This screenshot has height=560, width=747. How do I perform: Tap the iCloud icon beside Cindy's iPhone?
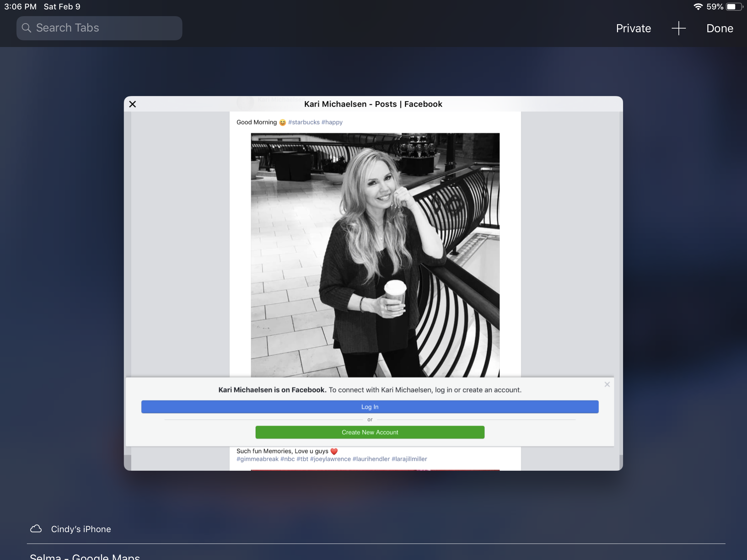(x=36, y=528)
